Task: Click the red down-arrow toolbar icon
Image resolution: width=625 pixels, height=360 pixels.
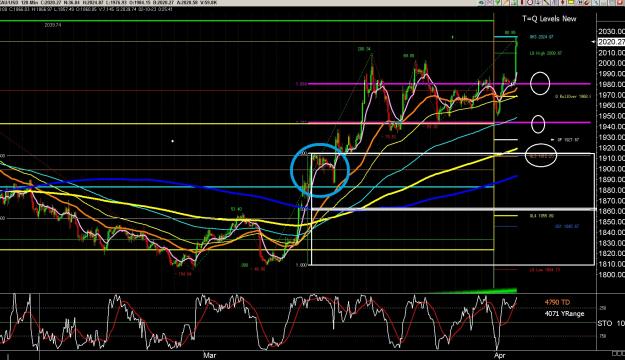Action: pos(562,2)
